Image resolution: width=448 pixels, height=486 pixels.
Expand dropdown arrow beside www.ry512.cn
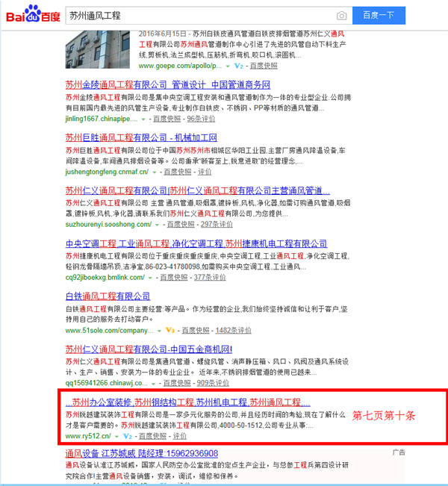pos(117,437)
